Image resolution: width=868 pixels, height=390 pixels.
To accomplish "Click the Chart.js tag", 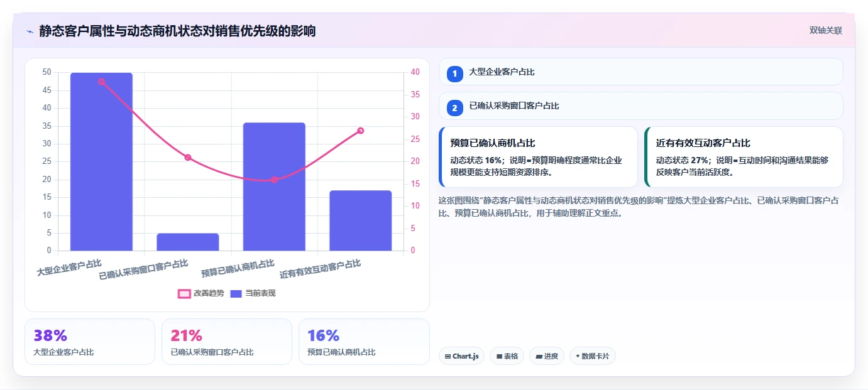I will pos(461,356).
